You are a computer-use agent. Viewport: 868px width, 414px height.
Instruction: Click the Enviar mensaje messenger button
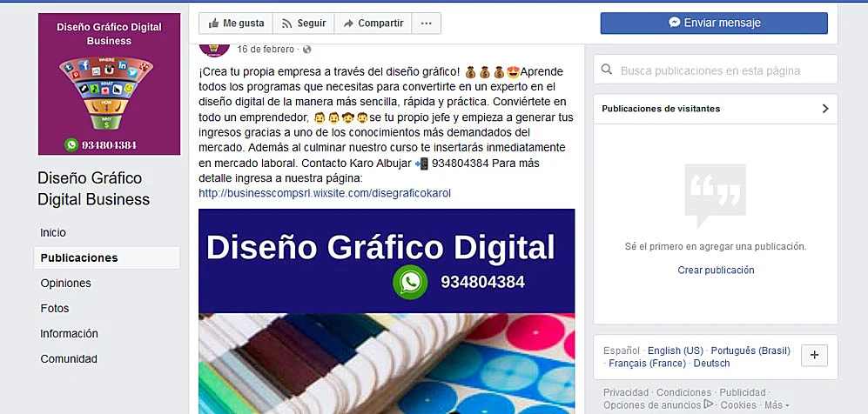714,23
